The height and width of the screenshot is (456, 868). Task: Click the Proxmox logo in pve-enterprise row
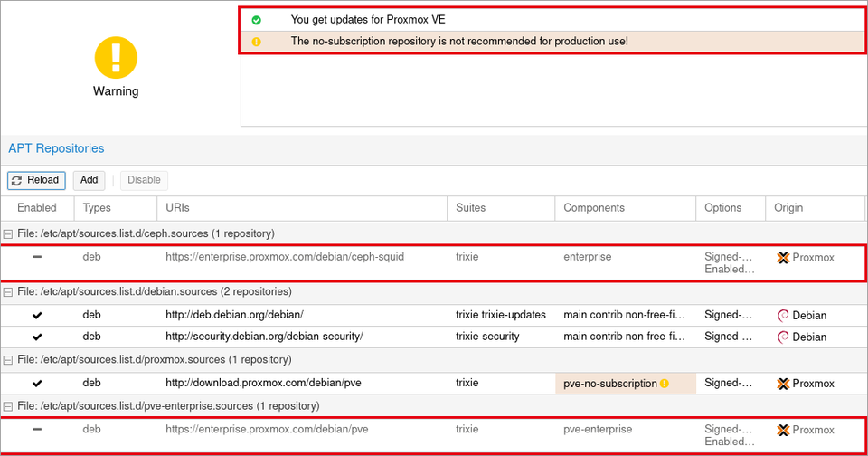(x=783, y=430)
